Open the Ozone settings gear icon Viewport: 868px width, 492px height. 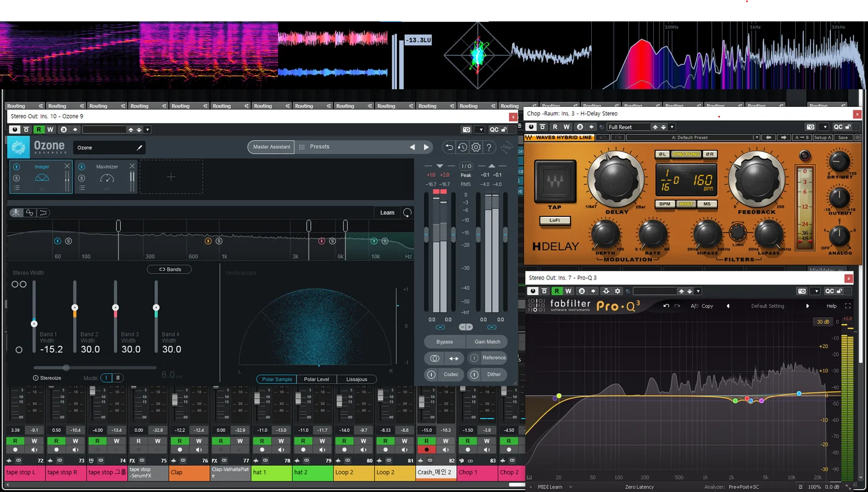[476, 147]
